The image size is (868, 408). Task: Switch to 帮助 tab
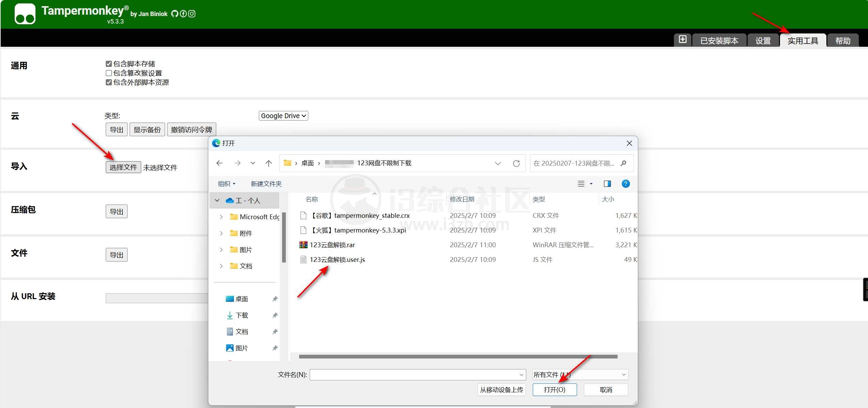pos(843,41)
